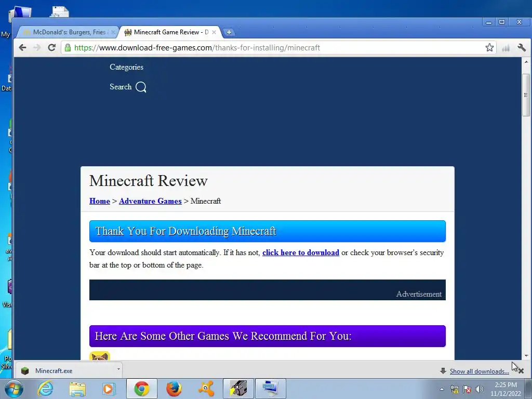Screen dimensions: 532x399
Task: Select the Minecraft Game Review tab
Action: [x=170, y=32]
